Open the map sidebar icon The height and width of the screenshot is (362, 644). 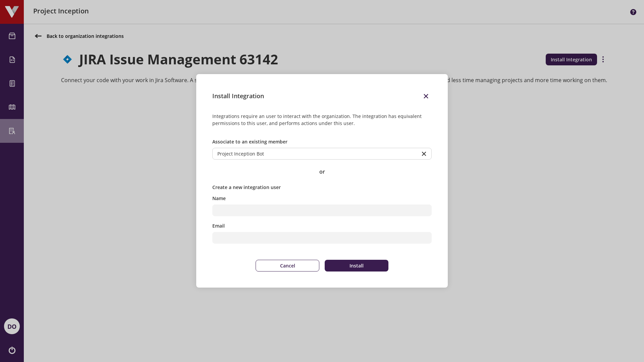point(12,107)
